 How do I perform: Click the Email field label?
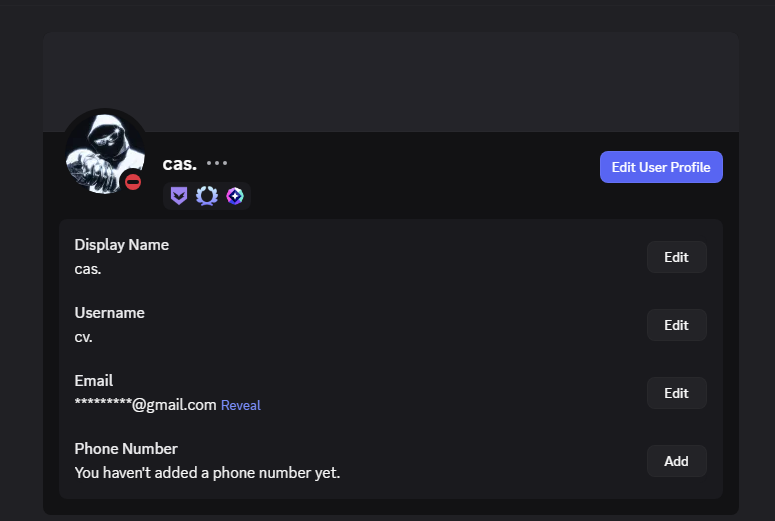point(94,381)
